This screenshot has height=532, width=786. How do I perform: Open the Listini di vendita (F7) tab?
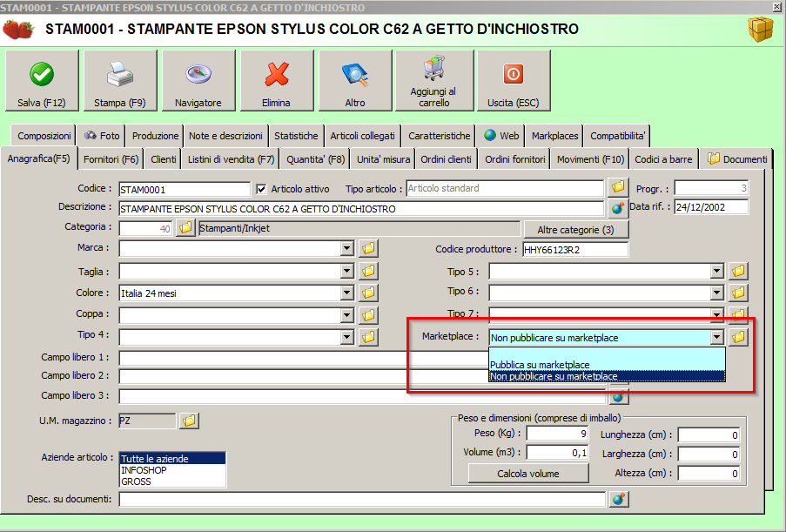coord(231,159)
